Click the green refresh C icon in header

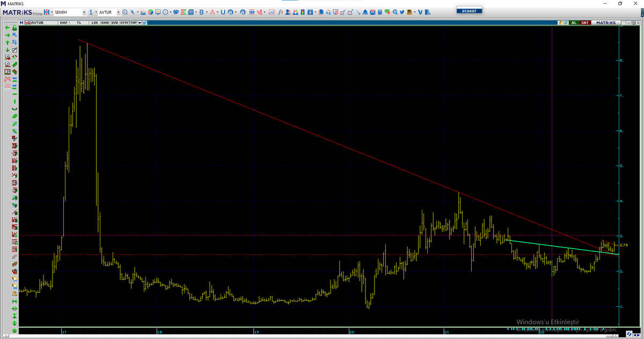pos(566,23)
